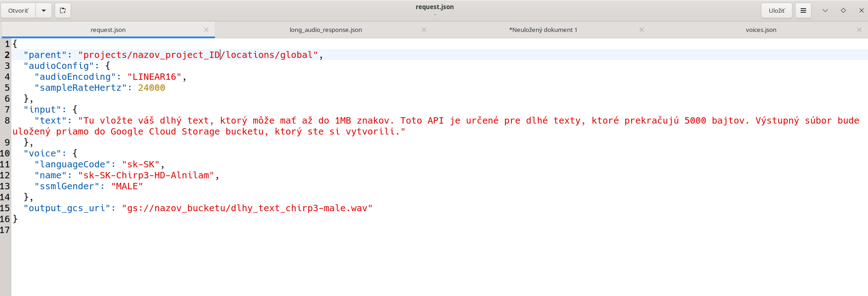Click the voice name sk-SK-Chirp3-HD-Alnilam
This screenshot has height=296, width=868.
(146, 175)
